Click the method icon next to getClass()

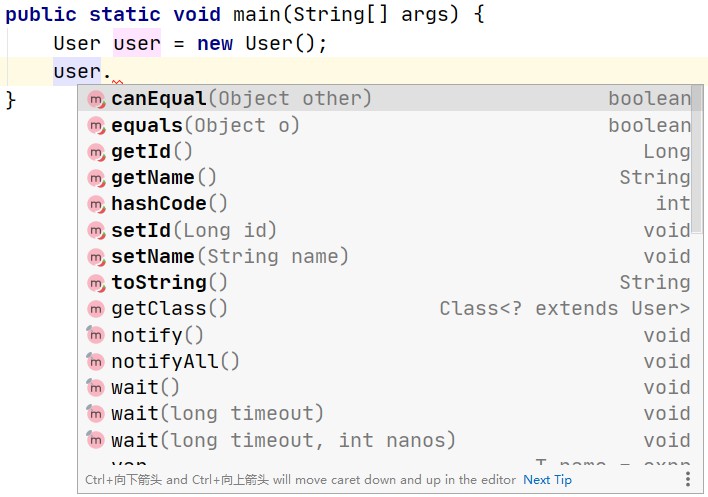point(96,309)
